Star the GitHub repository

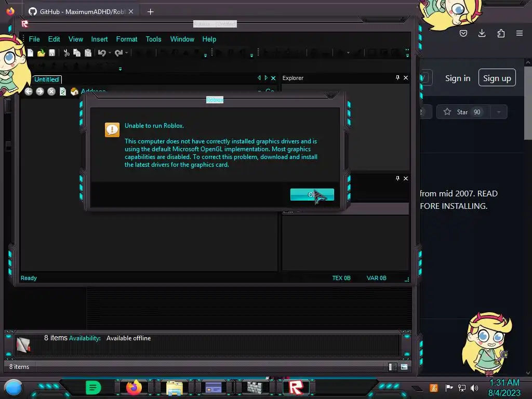click(x=463, y=112)
